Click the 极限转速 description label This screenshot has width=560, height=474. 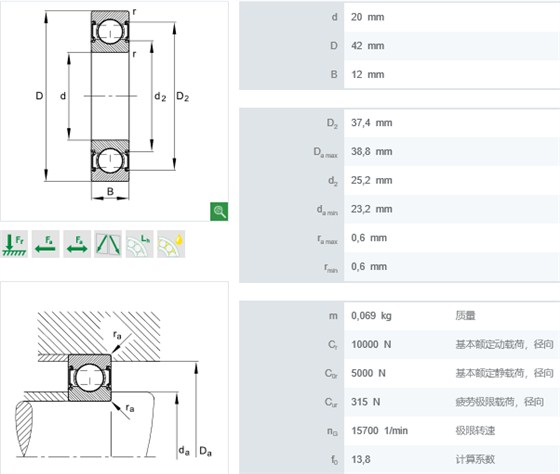tap(475, 430)
